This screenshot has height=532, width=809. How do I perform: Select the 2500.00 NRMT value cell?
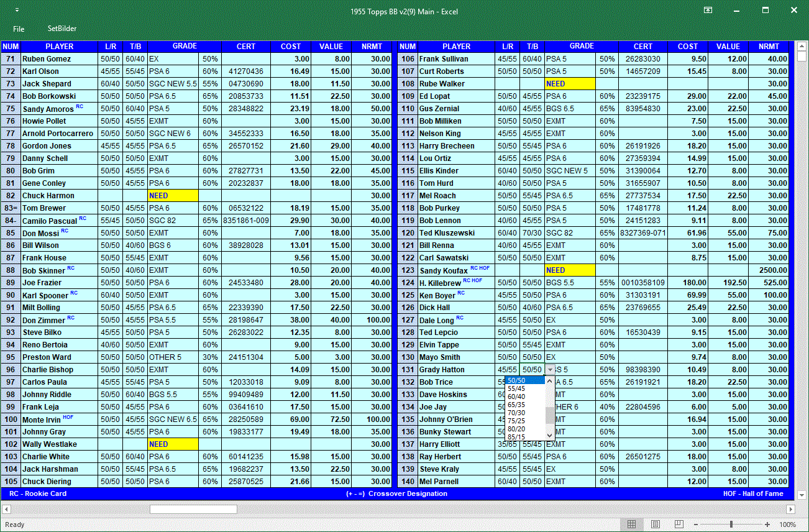[x=769, y=270]
